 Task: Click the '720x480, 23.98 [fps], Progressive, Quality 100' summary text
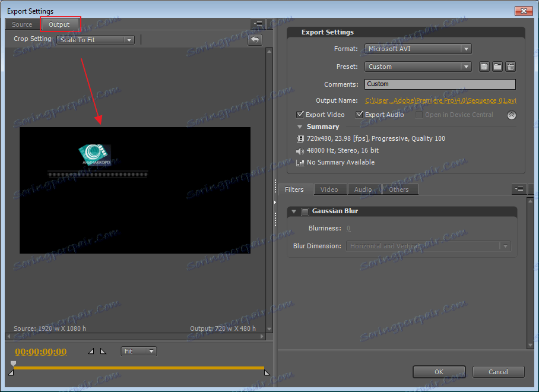point(376,138)
